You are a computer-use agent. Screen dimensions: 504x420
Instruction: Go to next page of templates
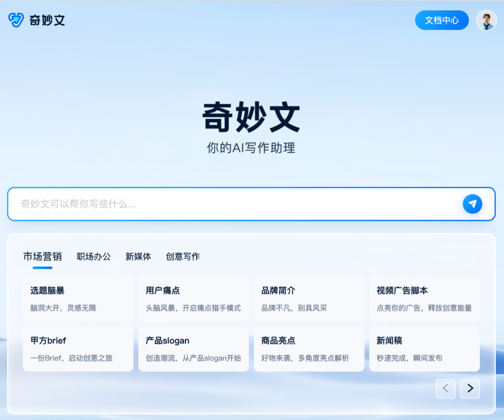[x=470, y=389]
